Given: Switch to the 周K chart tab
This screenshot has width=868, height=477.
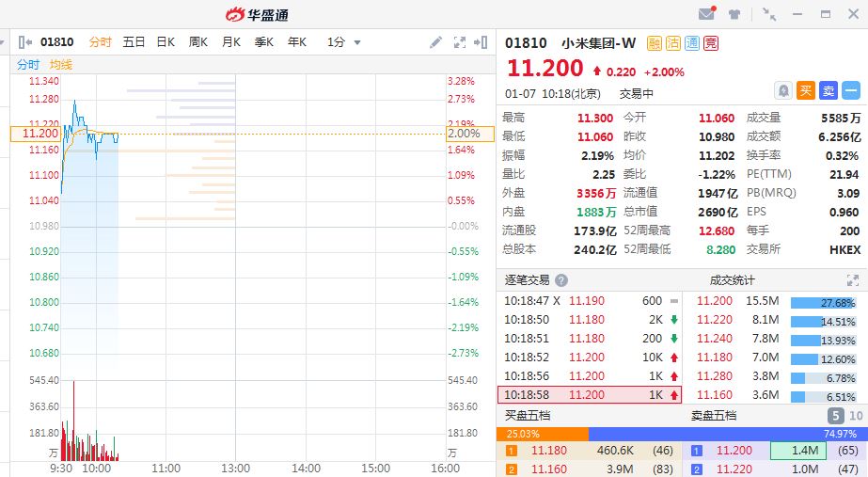Looking at the screenshot, I should pyautogui.click(x=198, y=42).
